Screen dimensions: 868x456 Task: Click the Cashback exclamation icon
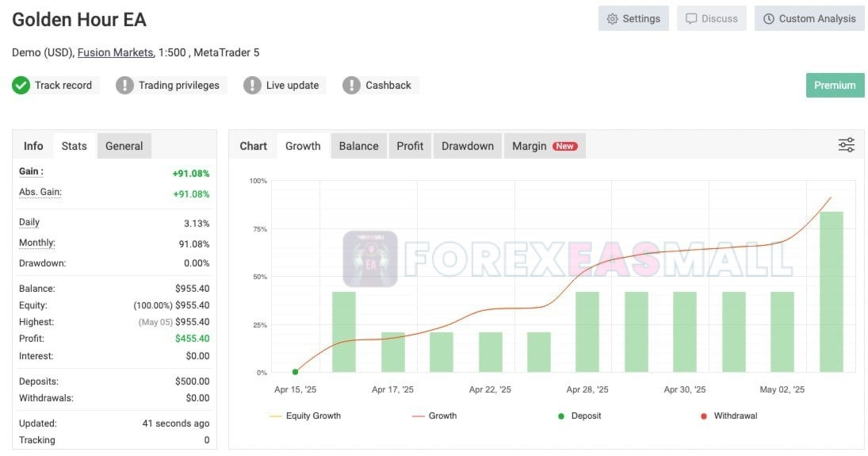pyautogui.click(x=351, y=86)
